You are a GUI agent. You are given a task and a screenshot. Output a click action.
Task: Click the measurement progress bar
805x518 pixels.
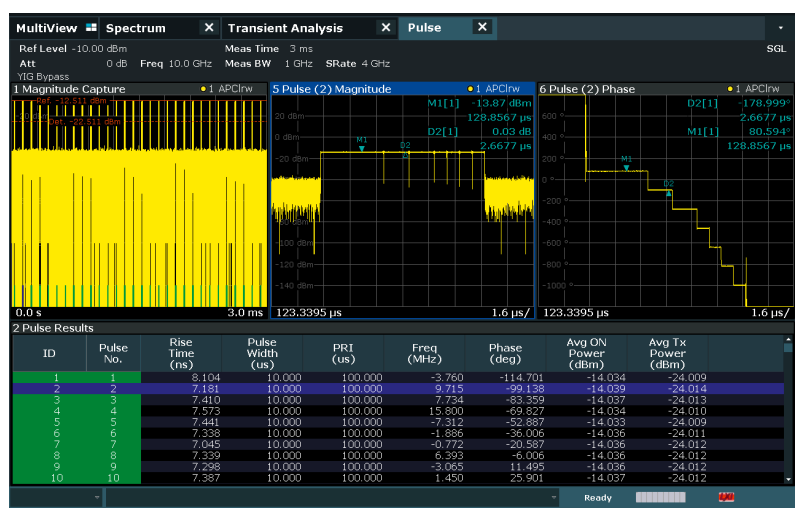click(660, 497)
